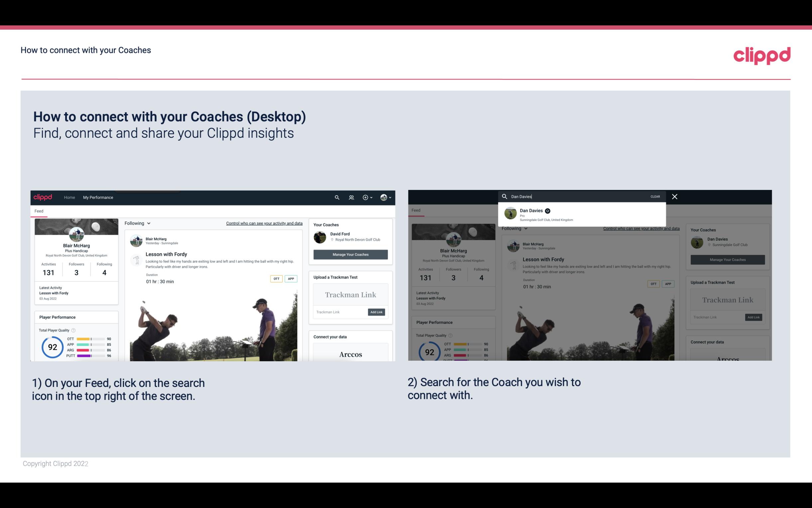Click the CLEAR button in search bar
This screenshot has width=812, height=508.
click(655, 196)
